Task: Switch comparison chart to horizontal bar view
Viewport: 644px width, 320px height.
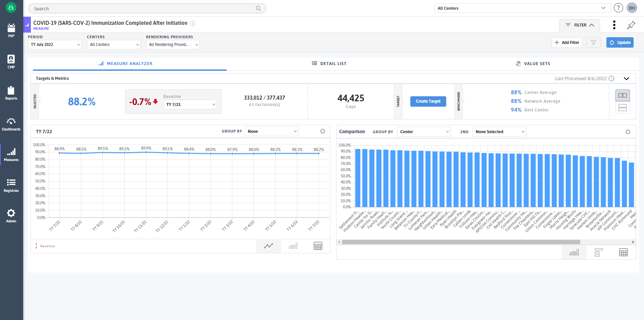Action: 599,252
